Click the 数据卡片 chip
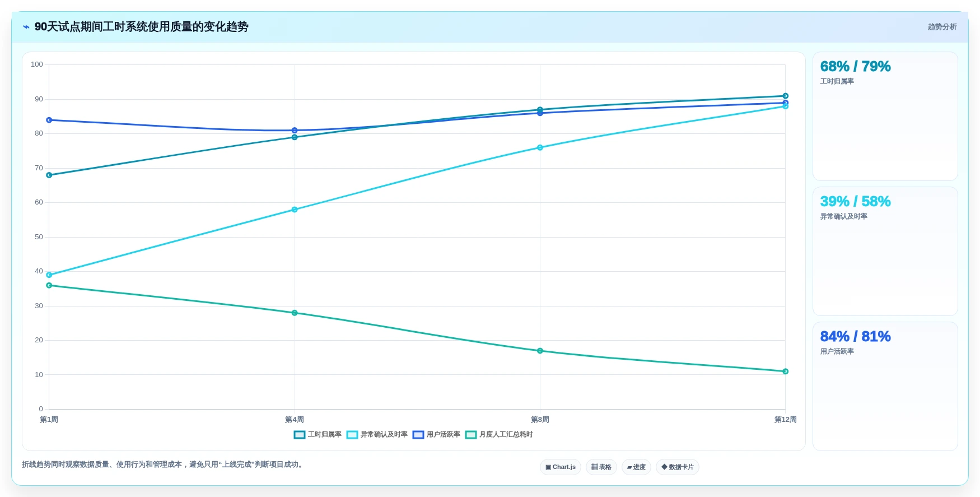The image size is (980, 497). [x=678, y=467]
